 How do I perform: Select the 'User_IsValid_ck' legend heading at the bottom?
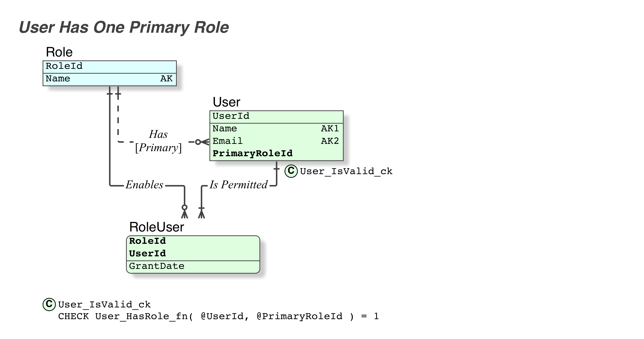click(x=104, y=305)
